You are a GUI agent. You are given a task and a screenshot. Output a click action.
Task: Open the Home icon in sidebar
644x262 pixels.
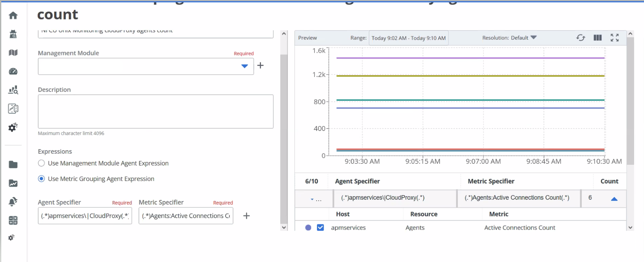pyautogui.click(x=13, y=16)
